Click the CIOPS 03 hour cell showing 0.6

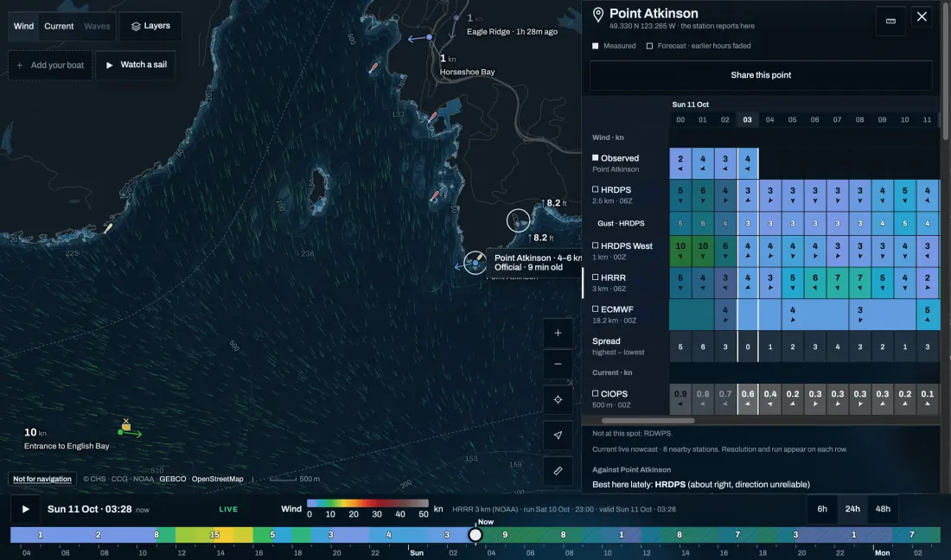[x=747, y=398]
